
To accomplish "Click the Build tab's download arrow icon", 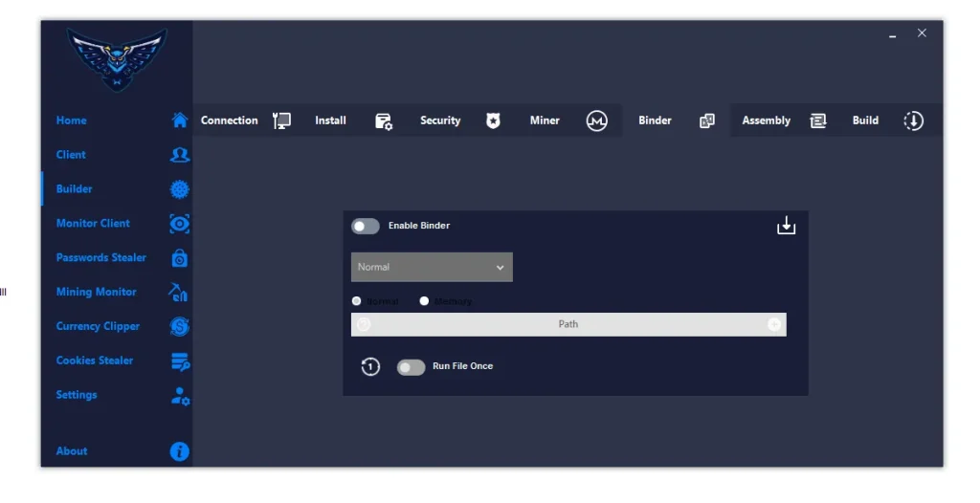I will pos(913,121).
